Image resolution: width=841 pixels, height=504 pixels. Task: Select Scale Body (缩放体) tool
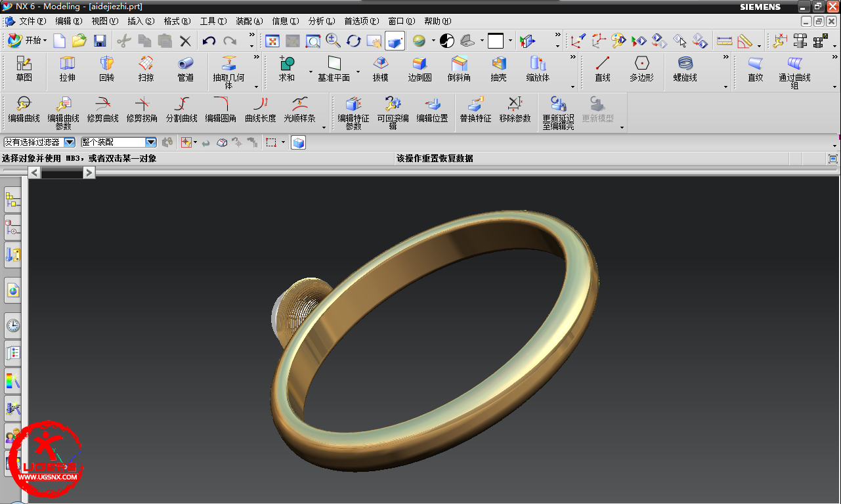(538, 70)
